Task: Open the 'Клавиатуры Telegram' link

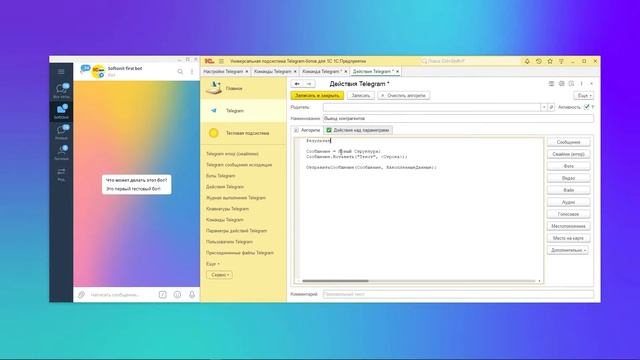Action: [x=227, y=209]
